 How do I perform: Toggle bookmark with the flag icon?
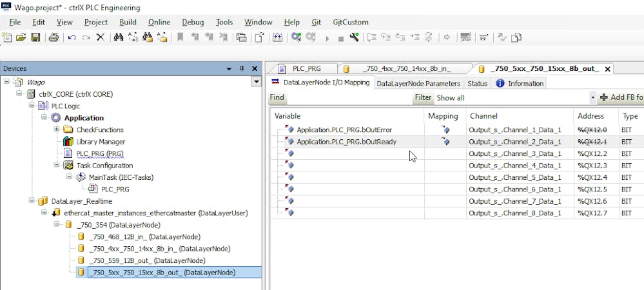(180, 37)
